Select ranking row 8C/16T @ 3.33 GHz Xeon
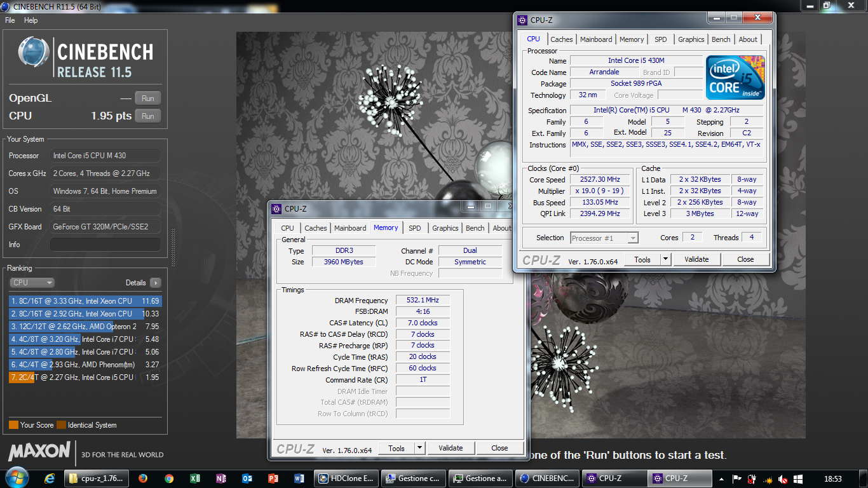The image size is (868, 488). click(85, 301)
